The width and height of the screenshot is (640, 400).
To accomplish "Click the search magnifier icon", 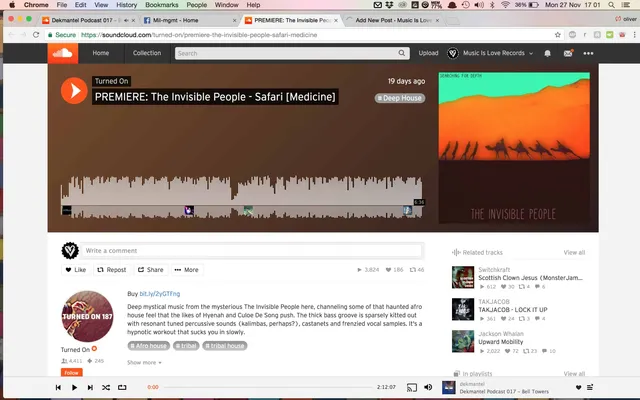I will 402,53.
